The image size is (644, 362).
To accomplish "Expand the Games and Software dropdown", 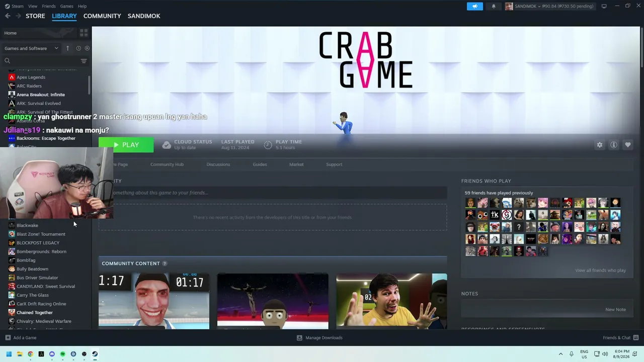I will [x=32, y=48].
